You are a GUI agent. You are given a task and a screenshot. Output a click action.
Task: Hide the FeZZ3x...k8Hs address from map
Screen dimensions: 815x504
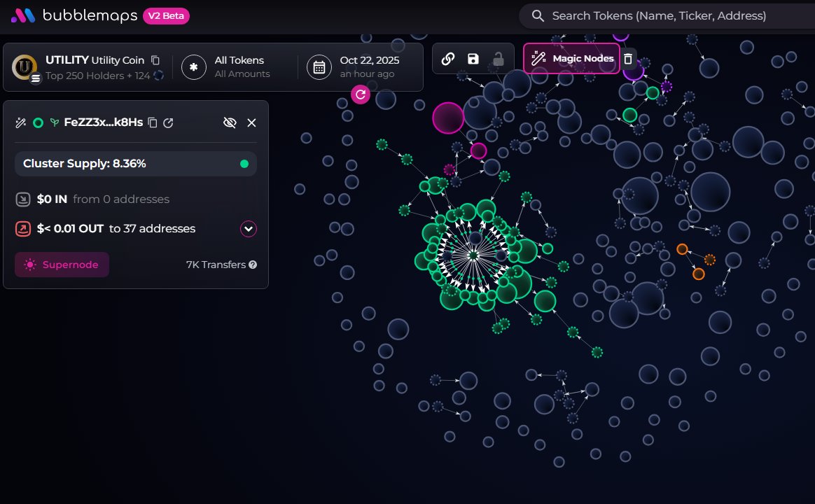coord(230,122)
